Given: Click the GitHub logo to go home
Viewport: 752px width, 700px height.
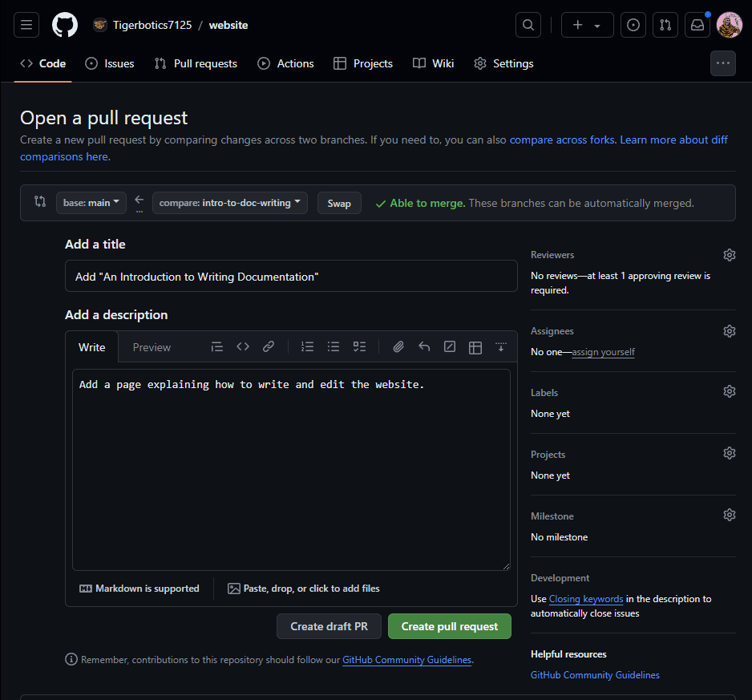Looking at the screenshot, I should point(65,25).
